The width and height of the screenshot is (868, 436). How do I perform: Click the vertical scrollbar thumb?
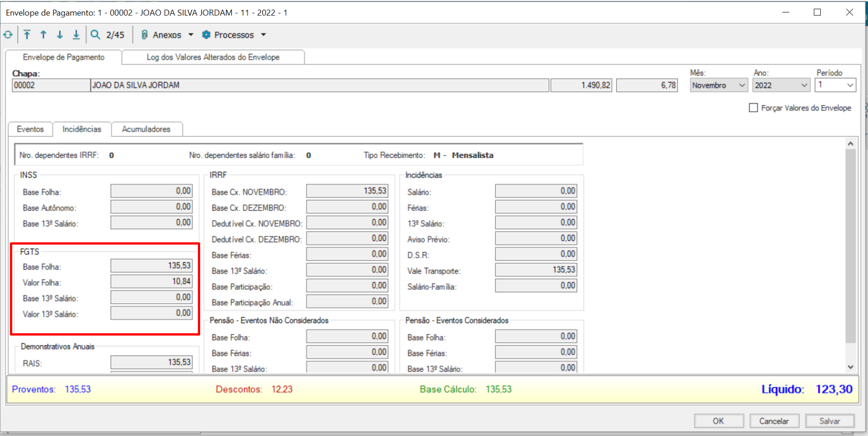click(x=850, y=246)
